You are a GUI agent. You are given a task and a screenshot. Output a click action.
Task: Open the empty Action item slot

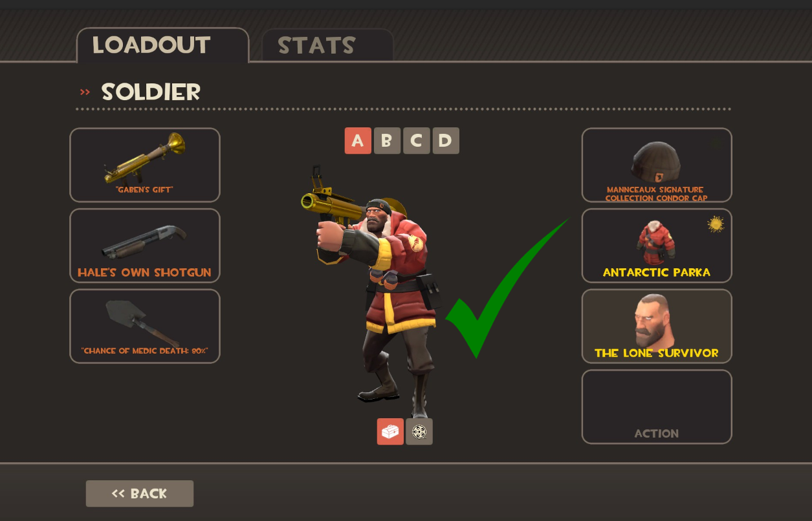pos(657,407)
